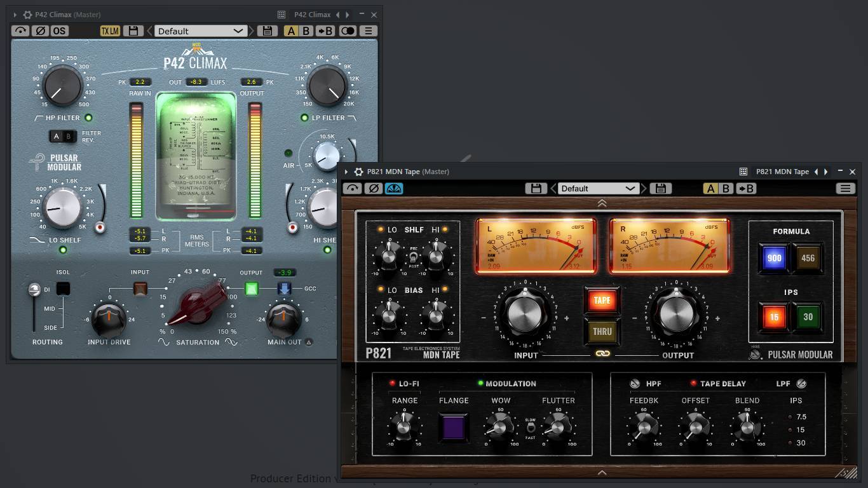Toggle the INPUT brown button
Viewport: 868px width, 488px height.
coord(140,289)
